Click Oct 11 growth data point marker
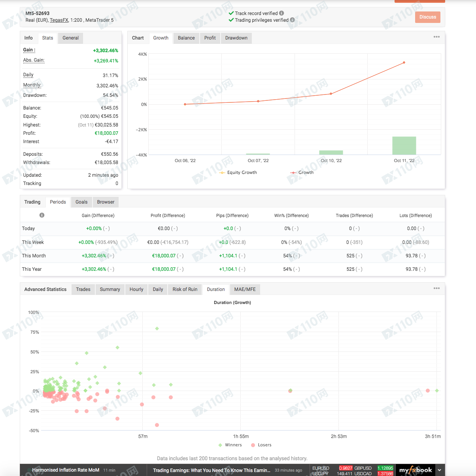The height and width of the screenshot is (476, 476). click(404, 62)
